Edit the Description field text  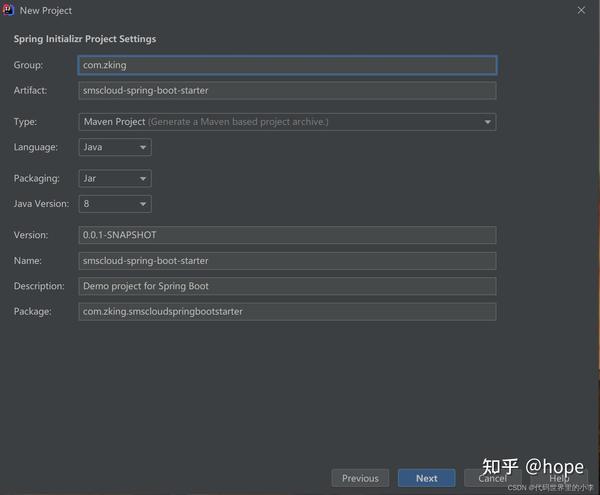[287, 286]
